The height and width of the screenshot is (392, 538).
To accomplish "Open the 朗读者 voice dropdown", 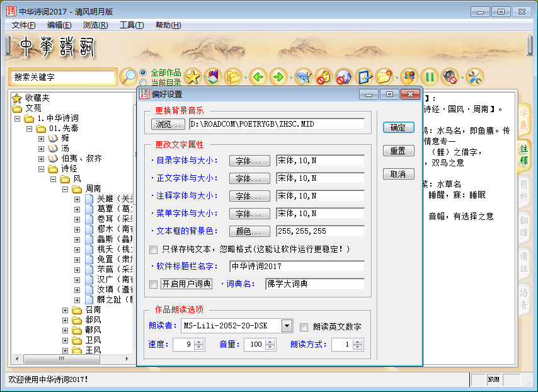I will pyautogui.click(x=287, y=326).
